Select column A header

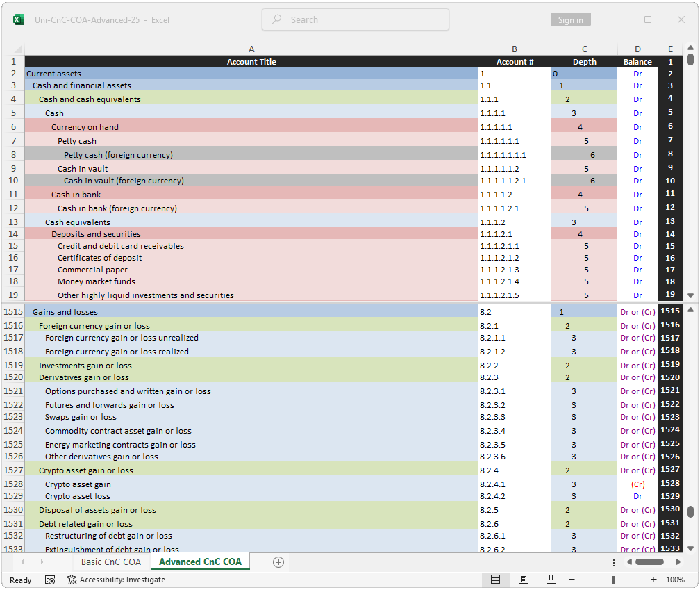(x=251, y=49)
